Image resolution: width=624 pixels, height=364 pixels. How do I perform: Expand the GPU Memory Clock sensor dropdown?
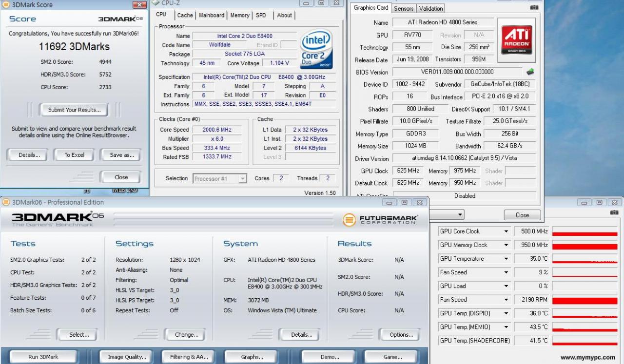point(506,245)
